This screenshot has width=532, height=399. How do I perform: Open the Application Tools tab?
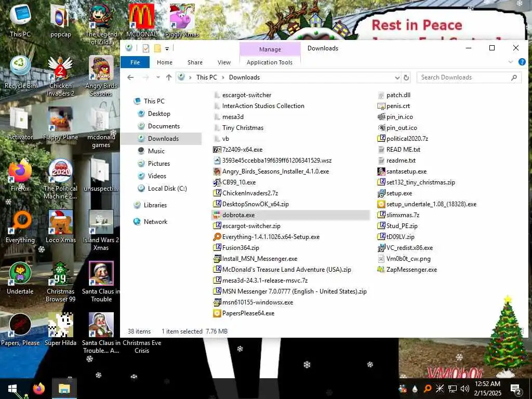coord(270,62)
